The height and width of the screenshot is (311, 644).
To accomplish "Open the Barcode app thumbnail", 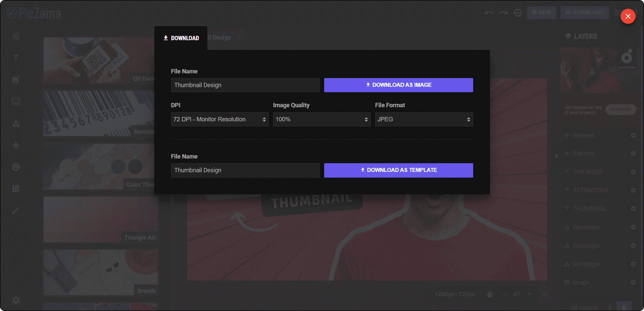I will [99, 113].
